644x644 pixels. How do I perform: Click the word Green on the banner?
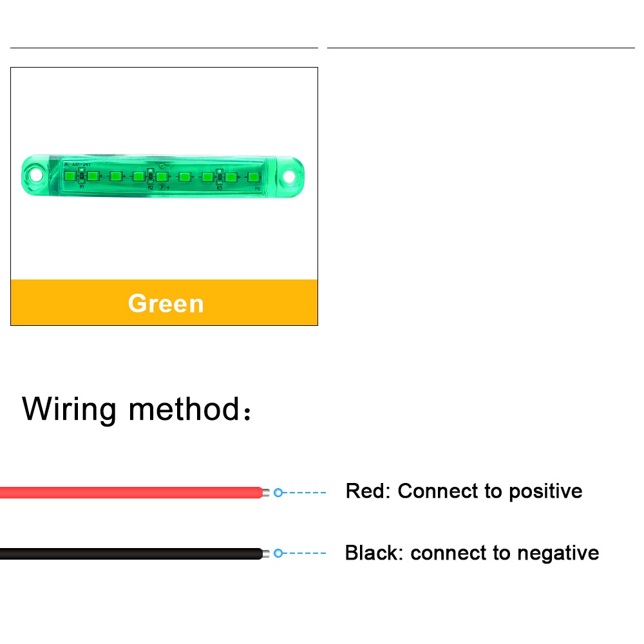click(x=166, y=303)
